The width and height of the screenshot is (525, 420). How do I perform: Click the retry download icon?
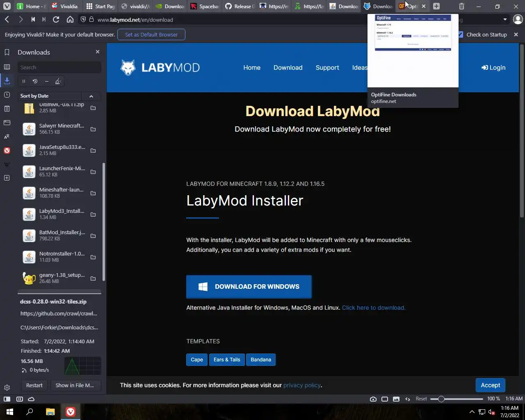click(35, 81)
